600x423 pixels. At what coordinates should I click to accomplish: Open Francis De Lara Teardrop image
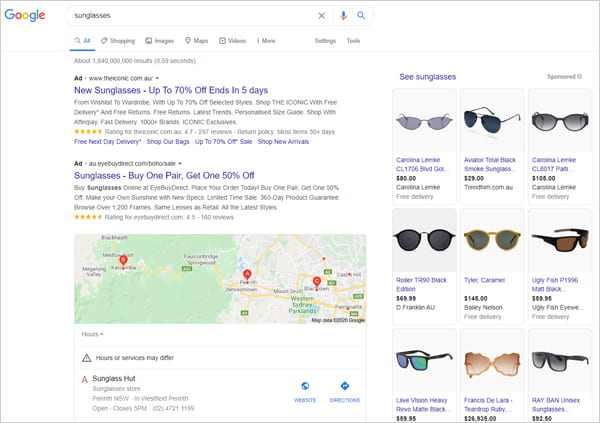coord(492,361)
